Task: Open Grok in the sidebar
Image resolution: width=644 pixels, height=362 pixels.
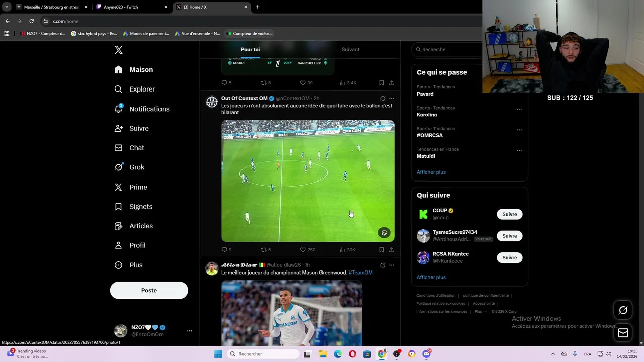Action: tap(129, 167)
